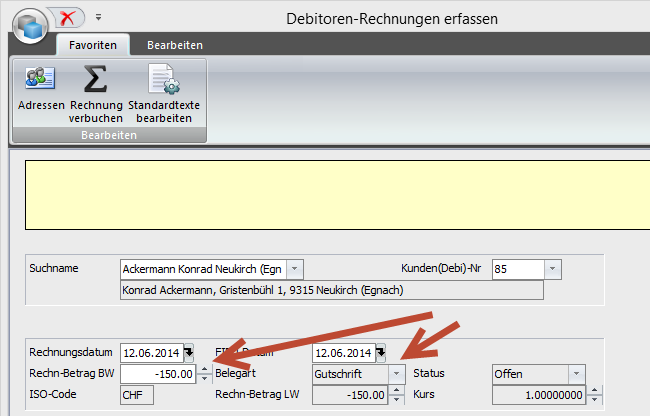The width and height of the screenshot is (650, 416).
Task: Click the Rechn-Betrag BW spinner arrows
Action: pos(205,373)
